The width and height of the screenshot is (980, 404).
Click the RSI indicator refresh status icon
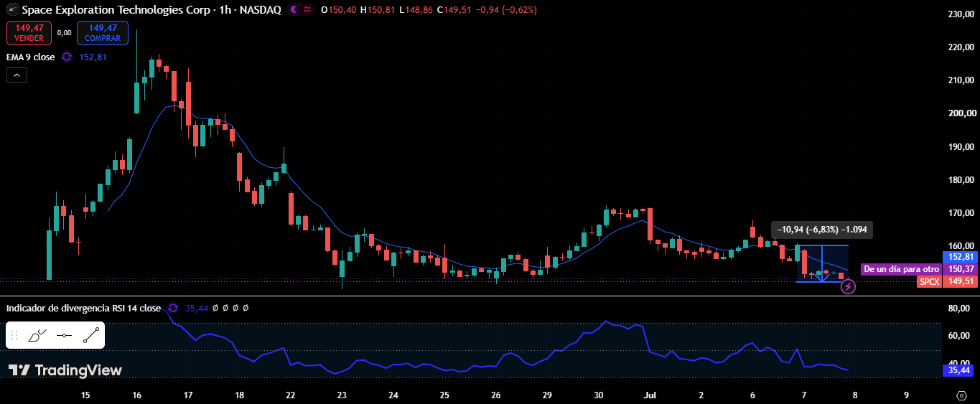click(173, 308)
